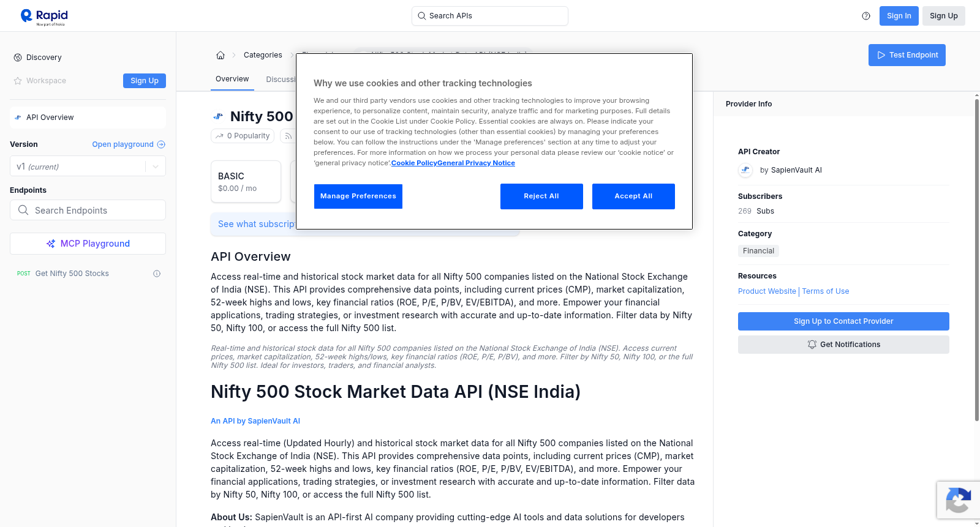The height and width of the screenshot is (527, 980).
Task: Open the help question mark icon
Action: (x=866, y=16)
